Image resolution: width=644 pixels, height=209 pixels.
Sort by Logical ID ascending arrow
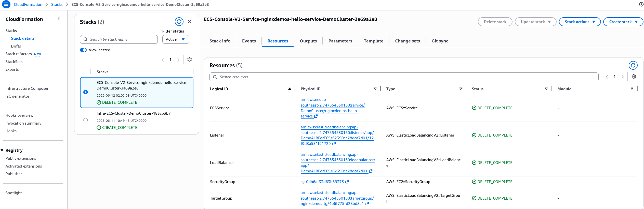click(290, 89)
